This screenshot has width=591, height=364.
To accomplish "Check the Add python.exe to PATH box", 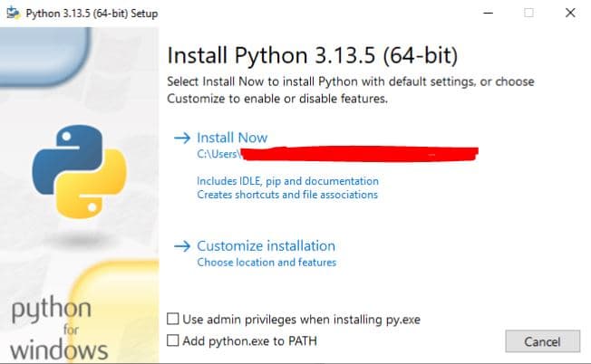I will click(x=173, y=340).
